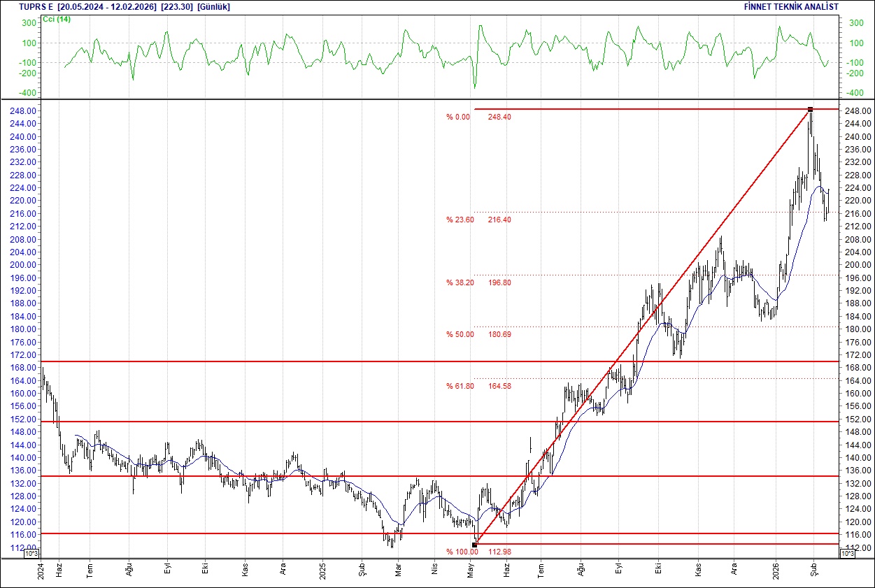Select the % 0.00 Fibonacci level label
The width and height of the screenshot is (875, 588).
[x=458, y=115]
